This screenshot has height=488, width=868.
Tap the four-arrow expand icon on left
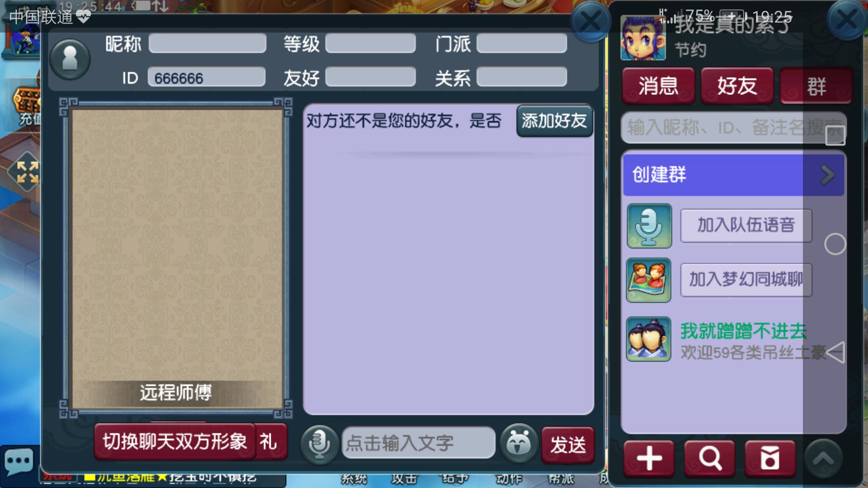(x=27, y=172)
